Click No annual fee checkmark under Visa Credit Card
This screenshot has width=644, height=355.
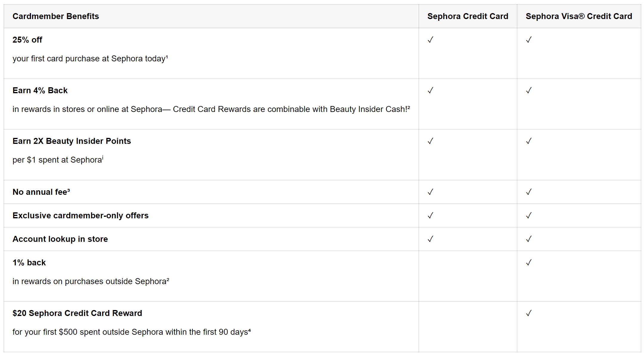tap(529, 192)
